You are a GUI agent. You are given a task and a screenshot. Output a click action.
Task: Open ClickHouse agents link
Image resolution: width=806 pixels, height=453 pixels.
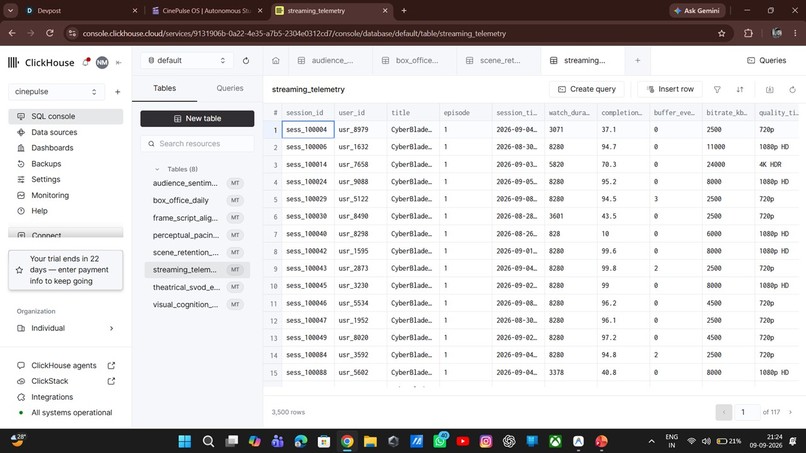(64, 366)
